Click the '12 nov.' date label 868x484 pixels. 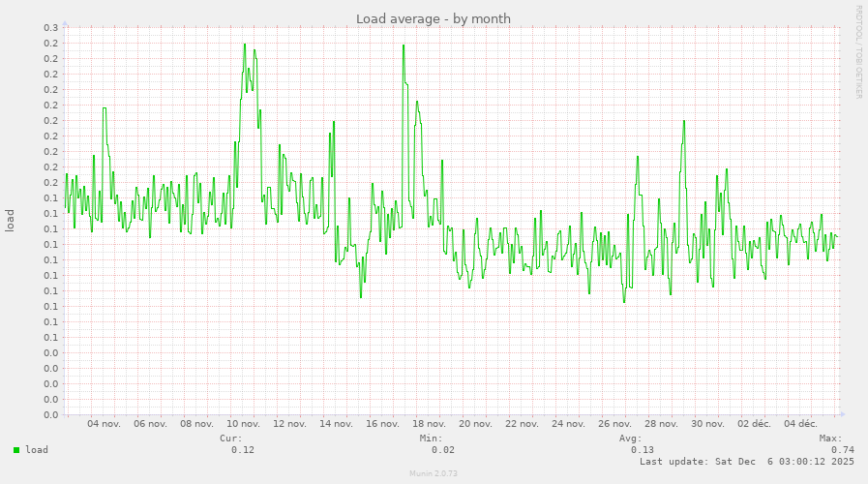click(289, 424)
